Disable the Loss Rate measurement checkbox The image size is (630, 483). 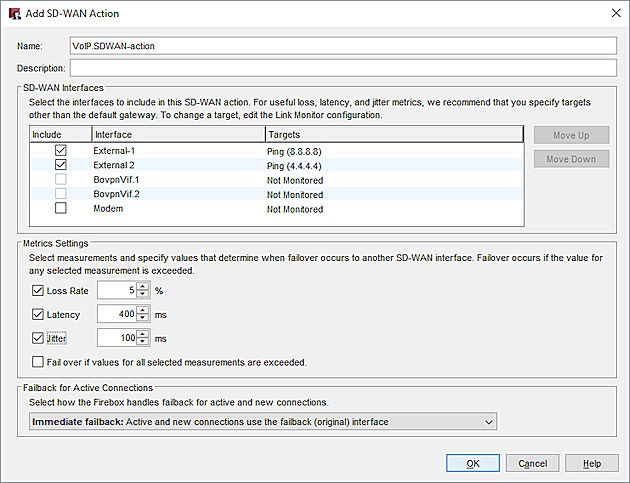pos(38,291)
